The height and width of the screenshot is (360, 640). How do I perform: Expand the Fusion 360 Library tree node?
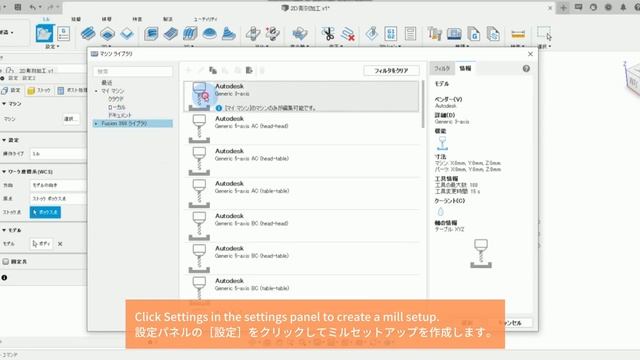(x=96, y=123)
